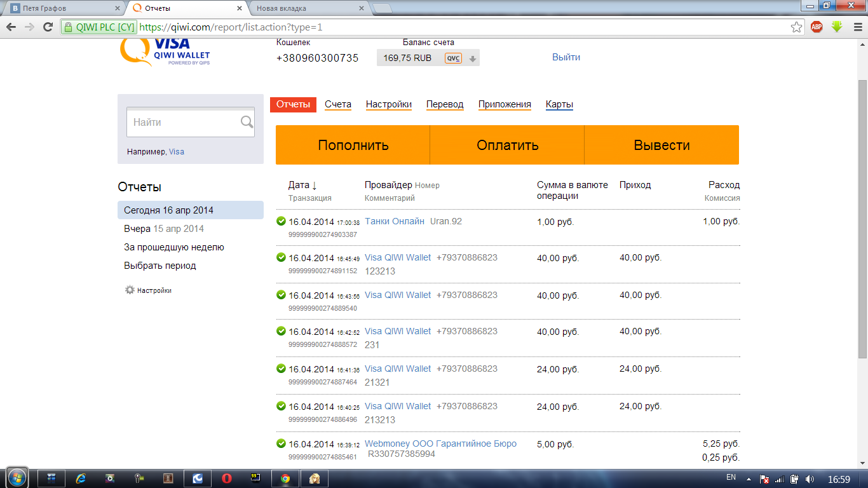
Task: Switch to Chrome in the taskbar
Action: [285, 478]
